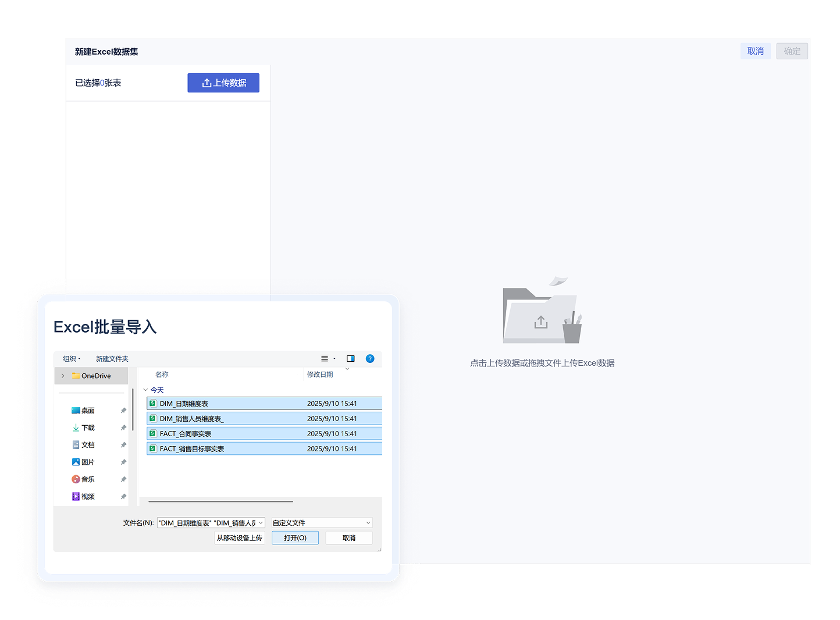
Task: Expand the column chooser chevron above 修改日期
Action: tap(347, 369)
